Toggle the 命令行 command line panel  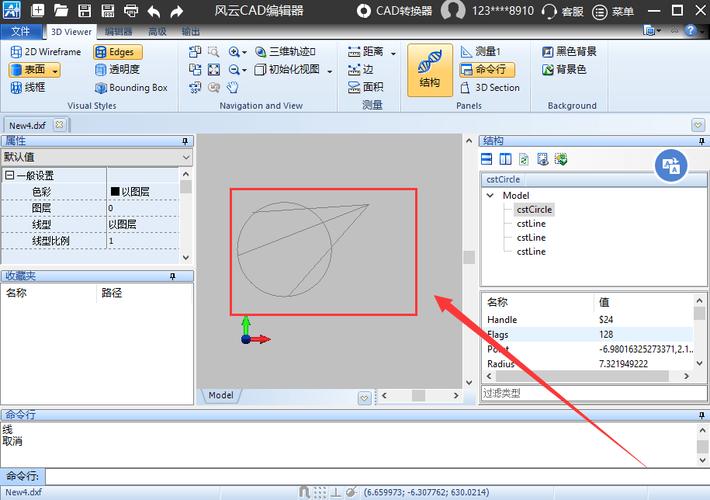pyautogui.click(x=487, y=69)
